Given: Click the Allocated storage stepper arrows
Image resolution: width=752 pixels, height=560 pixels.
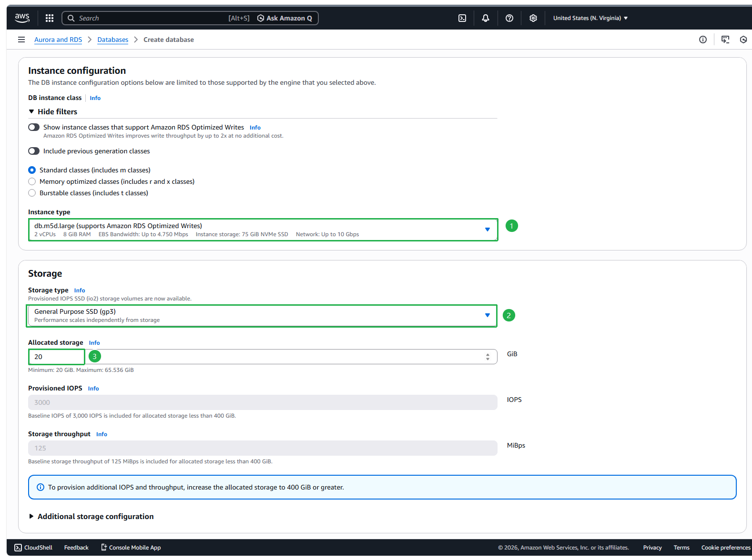Looking at the screenshot, I should click(488, 357).
